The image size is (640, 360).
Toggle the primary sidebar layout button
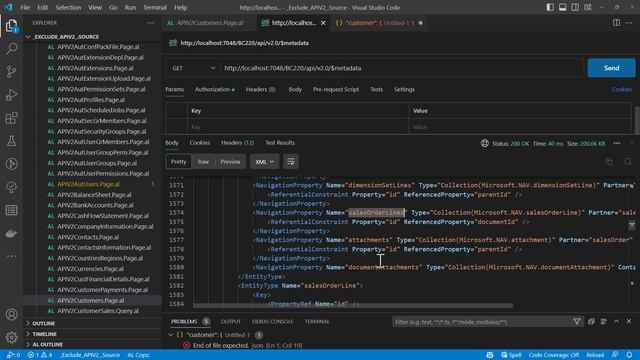[550, 7]
